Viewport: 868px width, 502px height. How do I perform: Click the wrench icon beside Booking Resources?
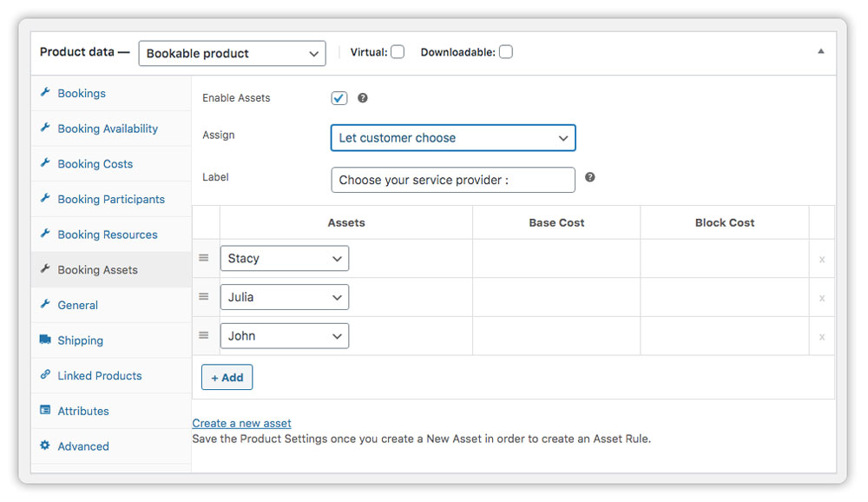point(45,234)
